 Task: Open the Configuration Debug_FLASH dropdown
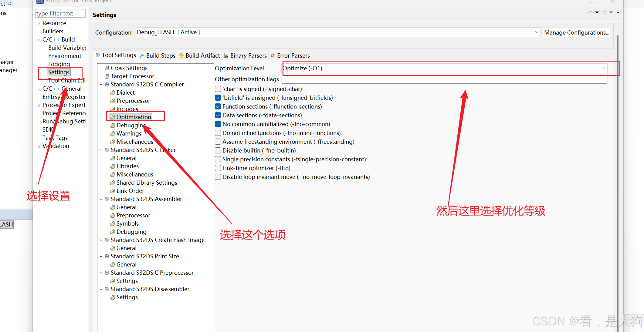(536, 32)
